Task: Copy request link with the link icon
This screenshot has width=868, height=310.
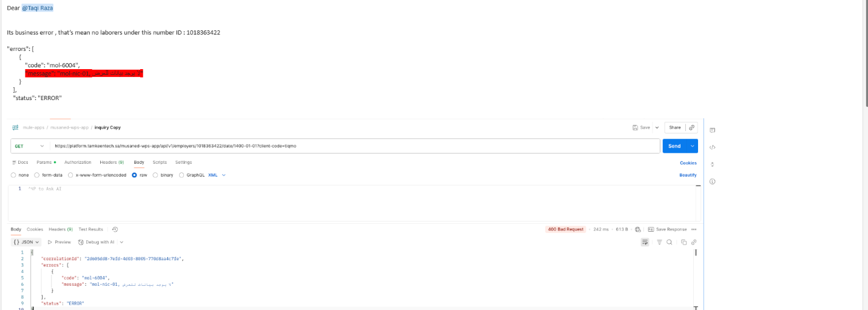Action: point(691,127)
